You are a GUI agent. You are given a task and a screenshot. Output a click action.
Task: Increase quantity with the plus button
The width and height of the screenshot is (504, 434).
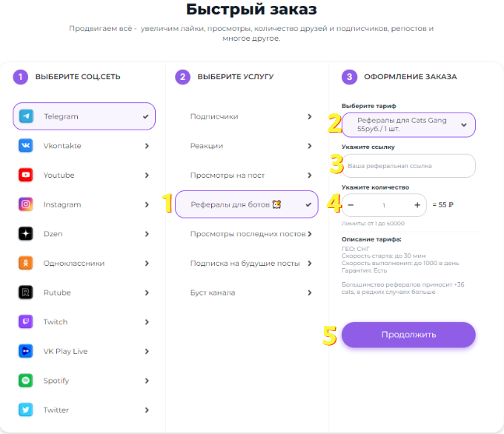(417, 205)
